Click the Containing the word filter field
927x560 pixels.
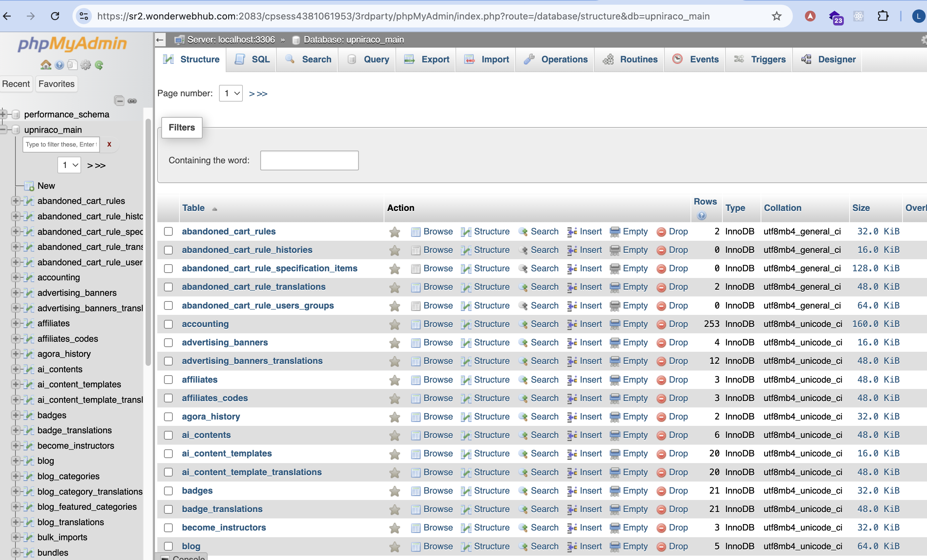coord(309,161)
